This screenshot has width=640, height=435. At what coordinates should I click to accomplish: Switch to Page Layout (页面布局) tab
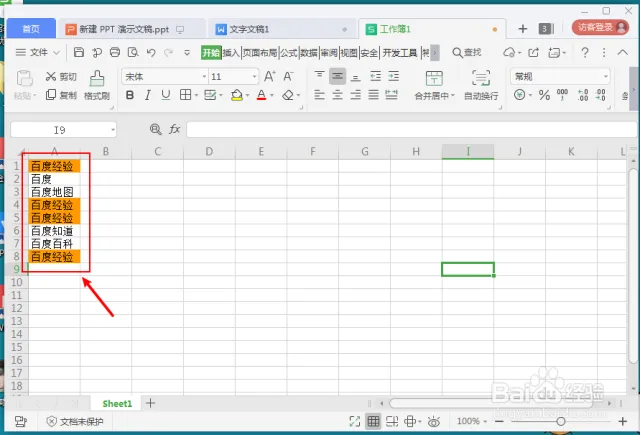coord(260,53)
